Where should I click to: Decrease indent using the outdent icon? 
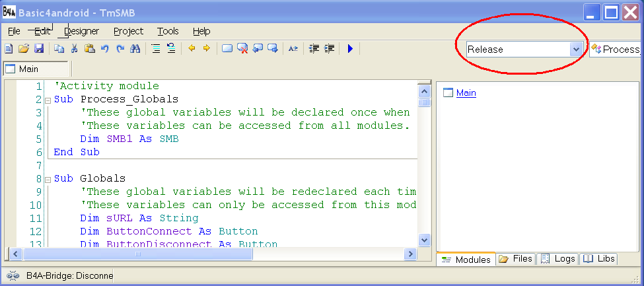314,49
